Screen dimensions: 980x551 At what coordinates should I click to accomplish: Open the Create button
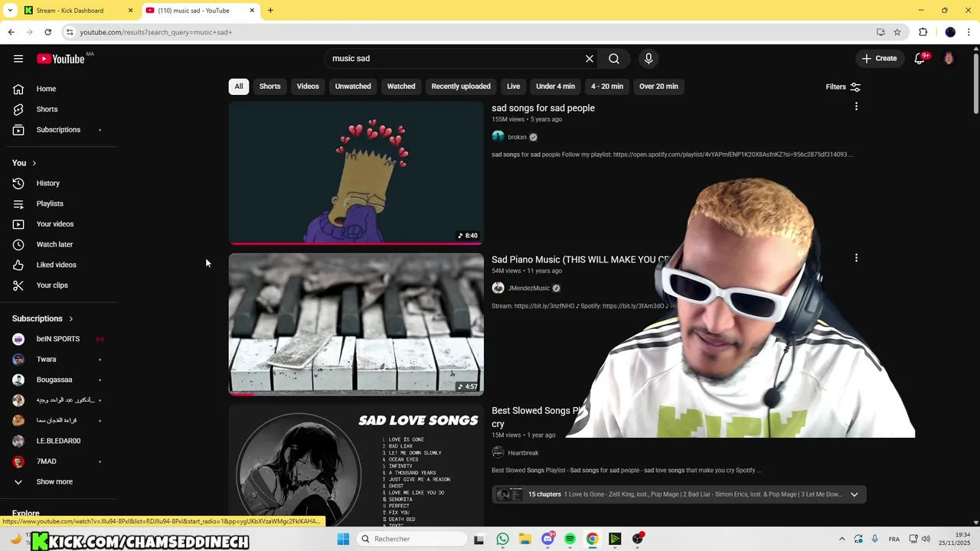click(x=879, y=59)
